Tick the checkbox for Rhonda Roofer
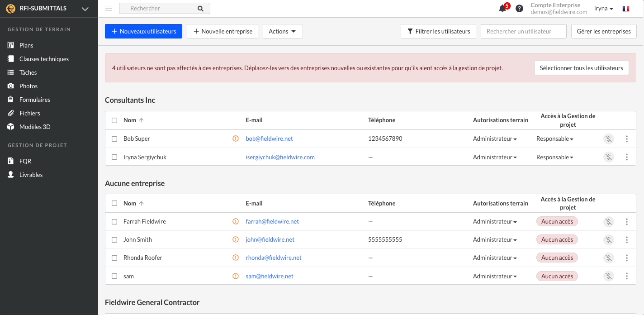The width and height of the screenshot is (644, 315). point(114,258)
